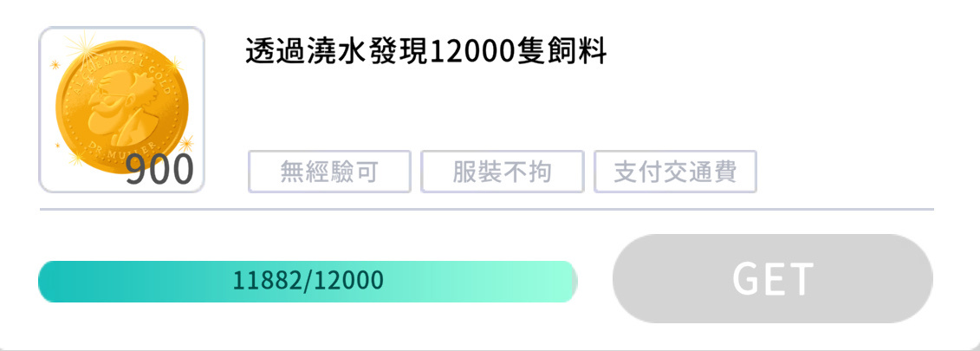This screenshot has width=980, height=351.
Task: Click the DR. MULLER text on coin
Action: [x=121, y=147]
